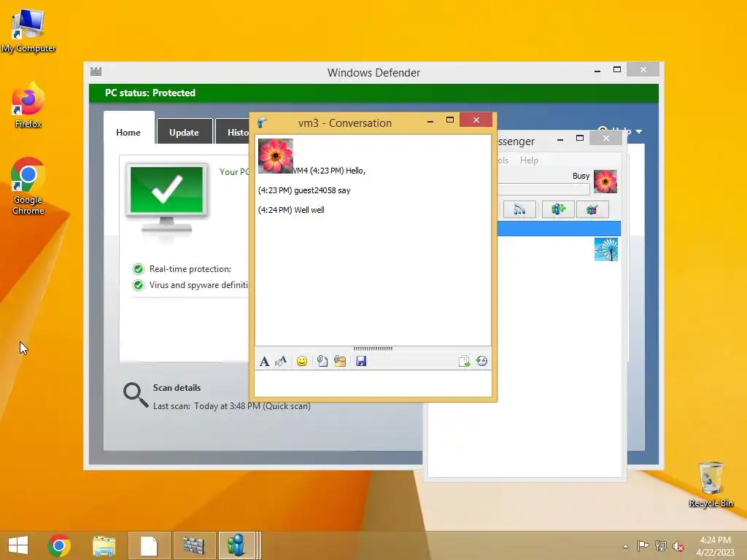
Task: Click the Virus and spyware green check icon
Action: point(138,285)
